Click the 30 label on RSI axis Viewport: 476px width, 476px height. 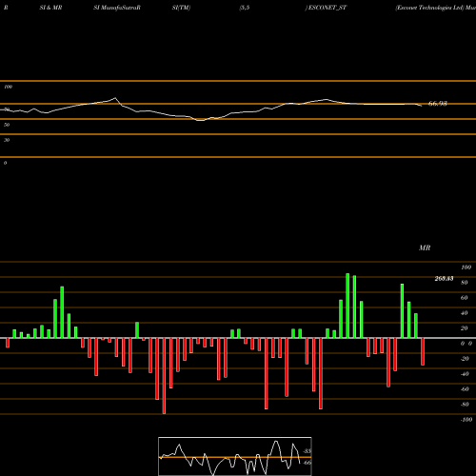pyautogui.click(x=7, y=140)
